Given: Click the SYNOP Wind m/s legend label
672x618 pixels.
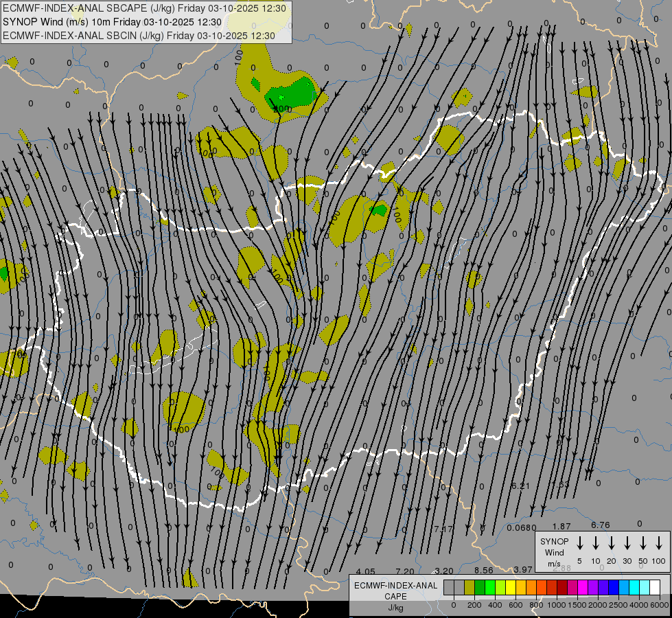Looking at the screenshot, I should pyautogui.click(x=554, y=552).
